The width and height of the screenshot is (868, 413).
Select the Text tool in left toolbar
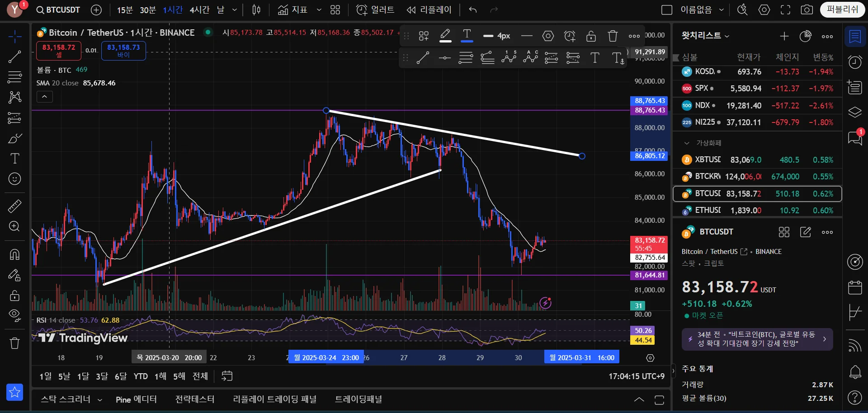tap(14, 159)
